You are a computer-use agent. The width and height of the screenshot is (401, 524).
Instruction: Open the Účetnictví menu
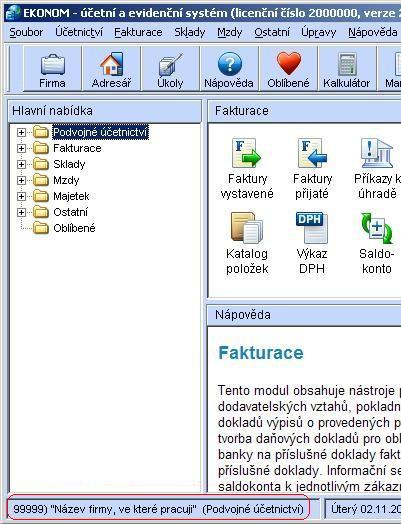(79, 32)
